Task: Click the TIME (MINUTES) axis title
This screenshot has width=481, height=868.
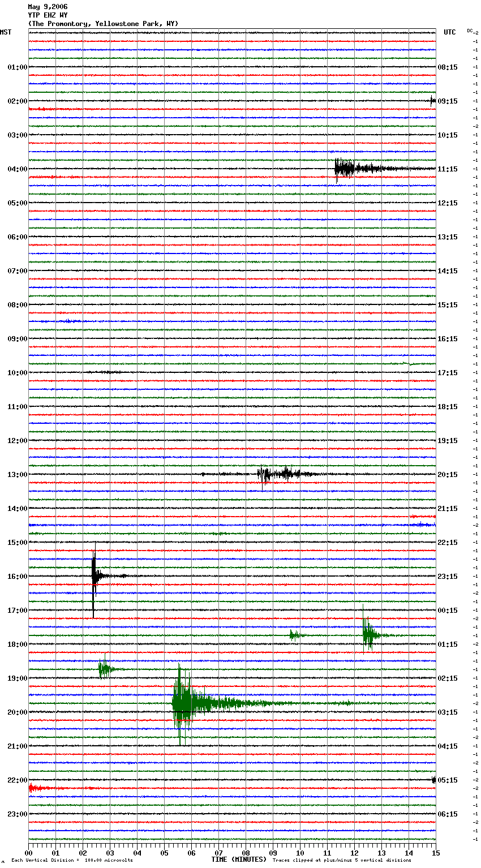Action: 239,860
